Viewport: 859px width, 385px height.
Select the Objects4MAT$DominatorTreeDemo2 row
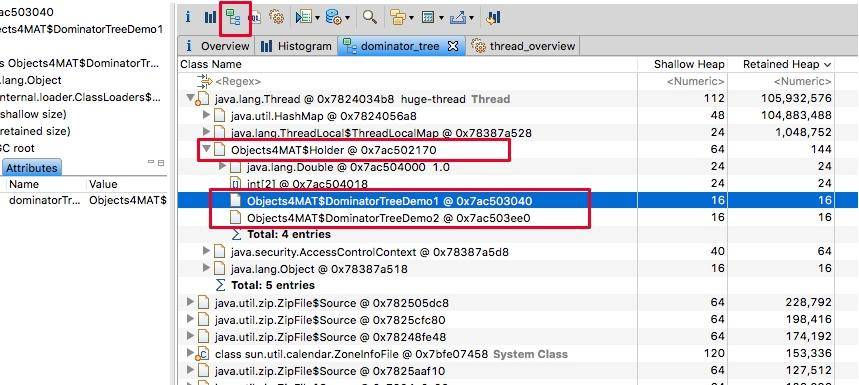[518, 217]
